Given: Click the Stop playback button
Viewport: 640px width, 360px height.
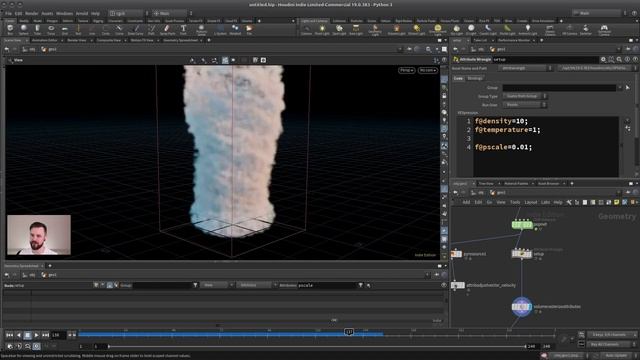Looking at the screenshot, I should [x=27, y=335].
